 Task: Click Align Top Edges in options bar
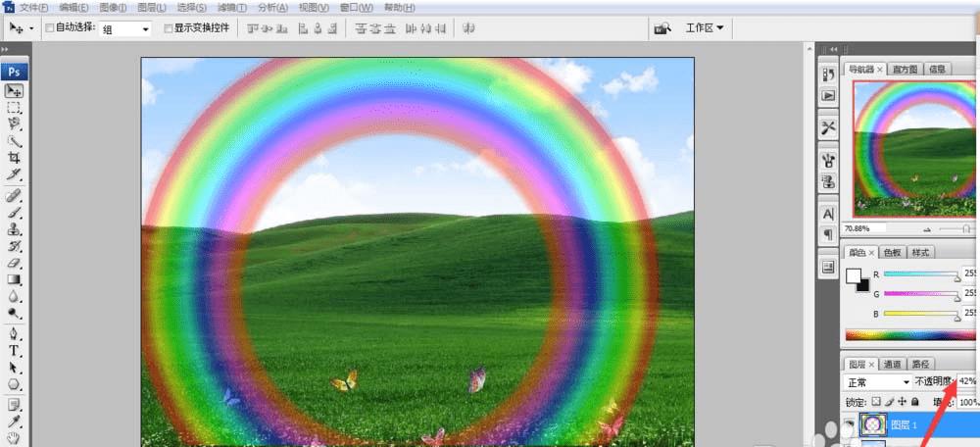pos(253,28)
